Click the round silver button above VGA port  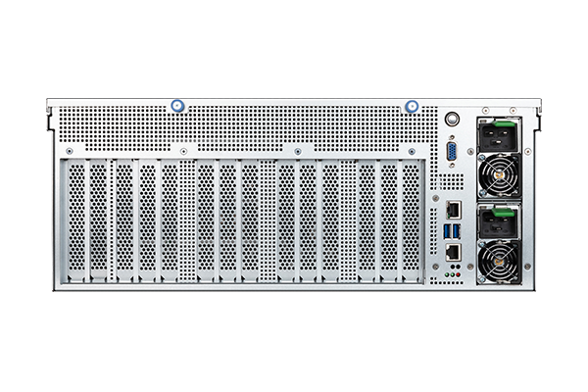(x=452, y=119)
